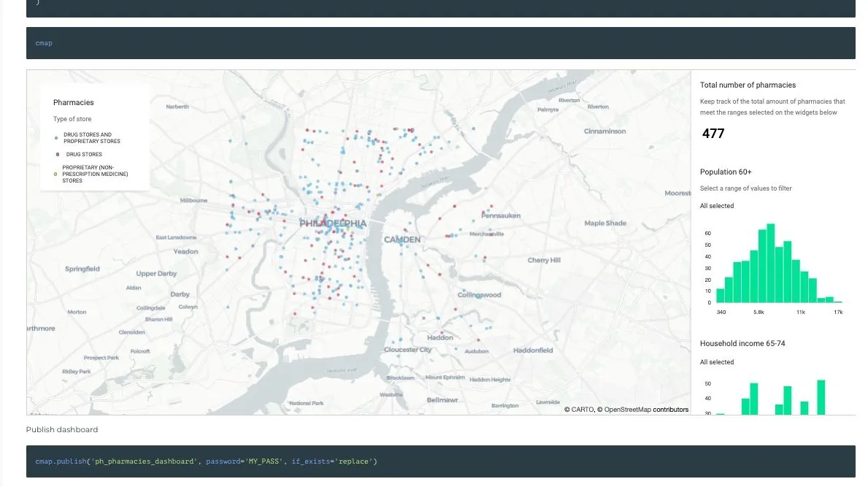The width and height of the screenshot is (868, 487).
Task: Click the yellow dot icon for PROPRIETARY stores
Action: click(57, 174)
